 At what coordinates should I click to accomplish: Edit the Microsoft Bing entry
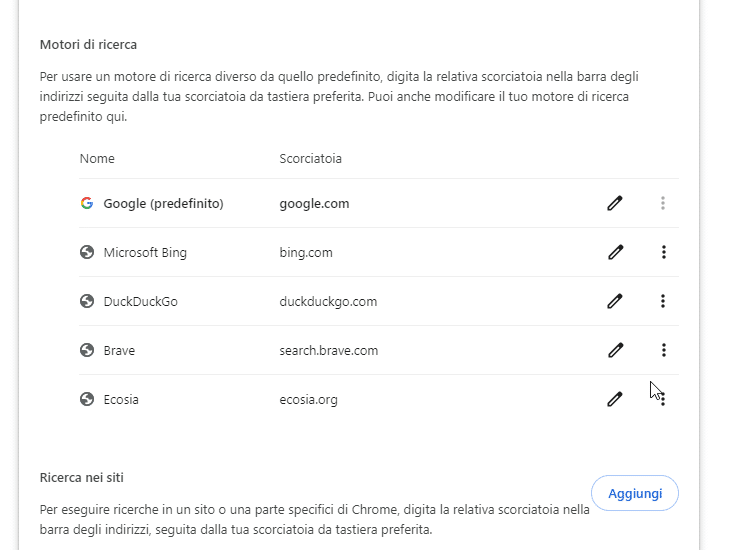pos(615,252)
